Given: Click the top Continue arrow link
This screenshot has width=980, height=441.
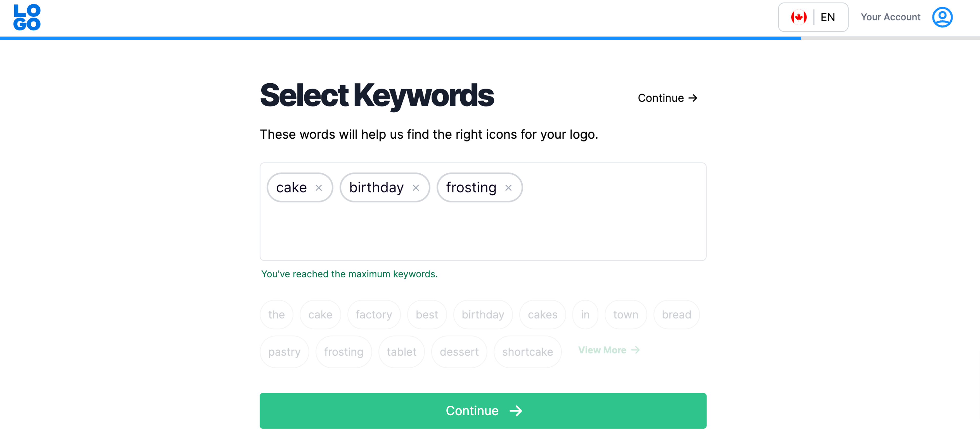Looking at the screenshot, I should point(667,98).
